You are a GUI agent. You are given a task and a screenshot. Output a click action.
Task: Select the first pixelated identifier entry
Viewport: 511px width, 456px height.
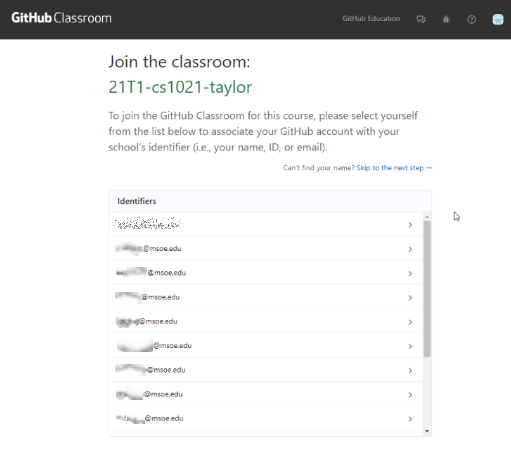[x=266, y=224]
